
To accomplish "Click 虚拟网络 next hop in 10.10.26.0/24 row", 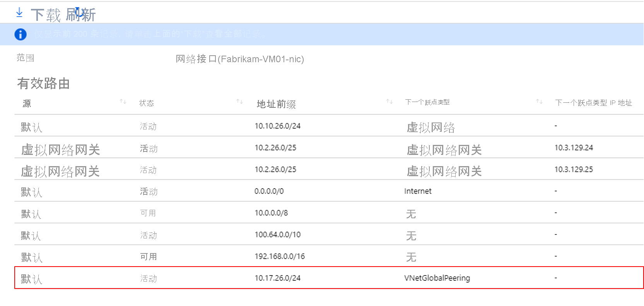I will tap(431, 127).
